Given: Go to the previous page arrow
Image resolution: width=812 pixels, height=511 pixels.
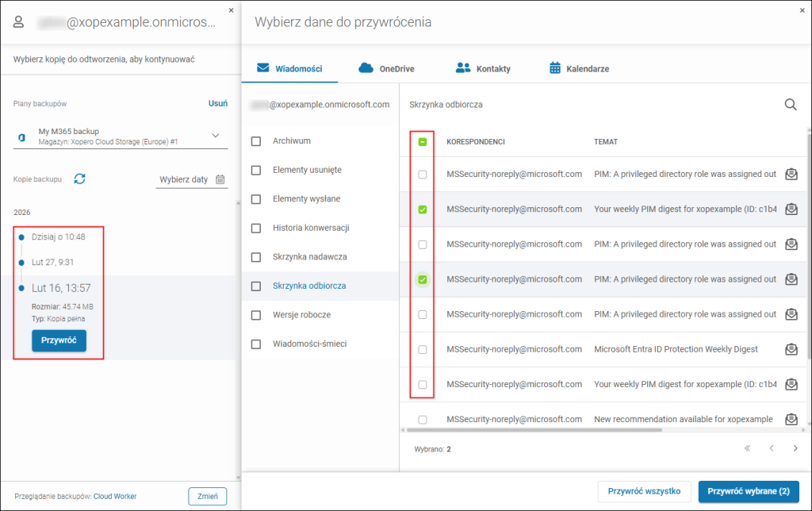Looking at the screenshot, I should point(771,448).
